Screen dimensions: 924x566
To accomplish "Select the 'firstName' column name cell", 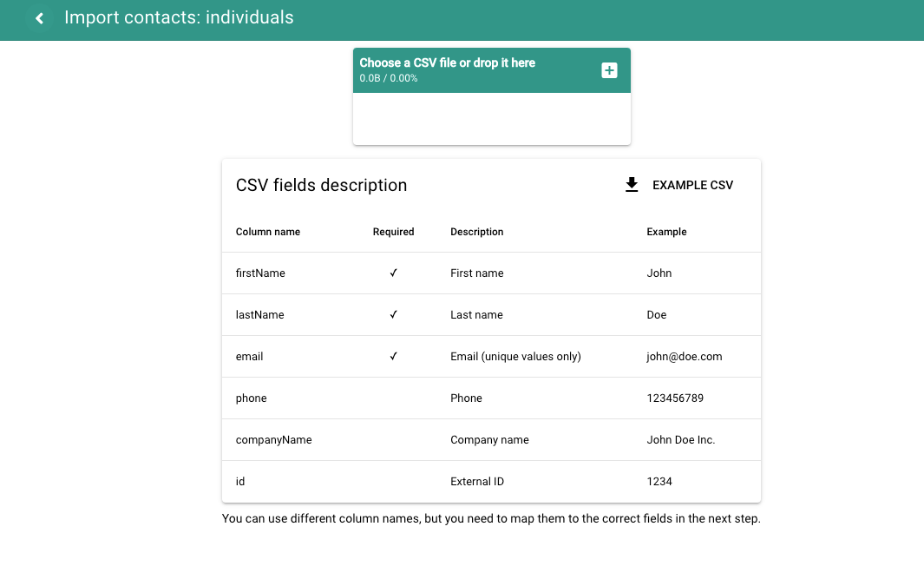I will tap(260, 273).
